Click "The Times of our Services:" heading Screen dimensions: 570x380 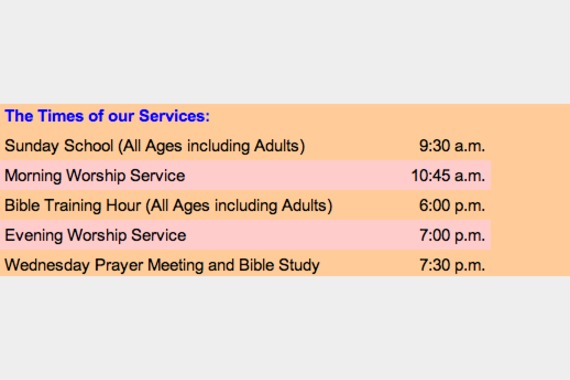107,116
